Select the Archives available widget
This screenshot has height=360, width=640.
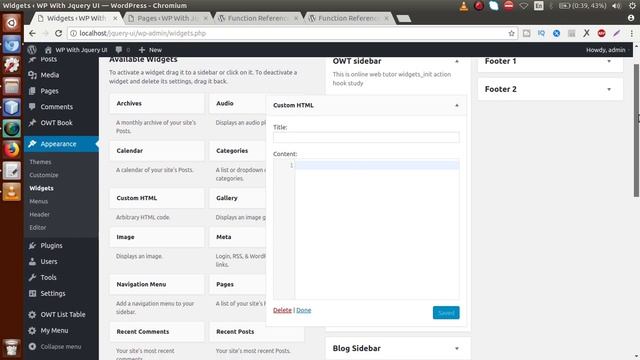pyautogui.click(x=157, y=104)
